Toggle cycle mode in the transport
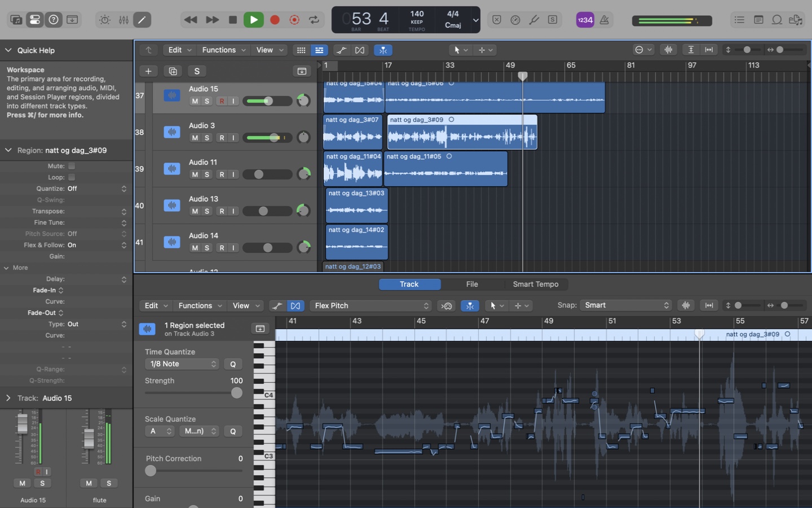The width and height of the screenshot is (812, 508). (x=314, y=20)
